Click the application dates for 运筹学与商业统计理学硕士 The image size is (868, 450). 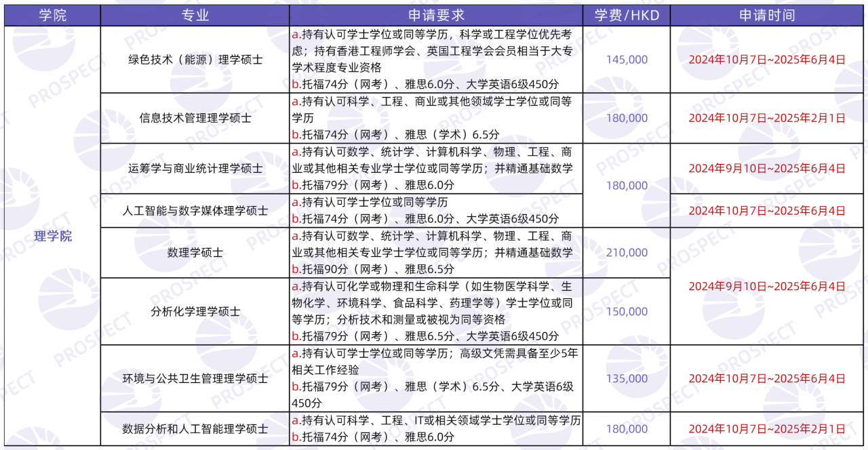(x=767, y=168)
